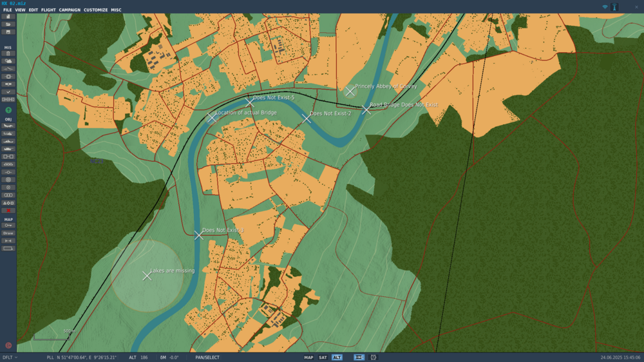The height and width of the screenshot is (362, 644).
Task: Select the 'Location of actual Bridge' marker
Action: (x=212, y=118)
